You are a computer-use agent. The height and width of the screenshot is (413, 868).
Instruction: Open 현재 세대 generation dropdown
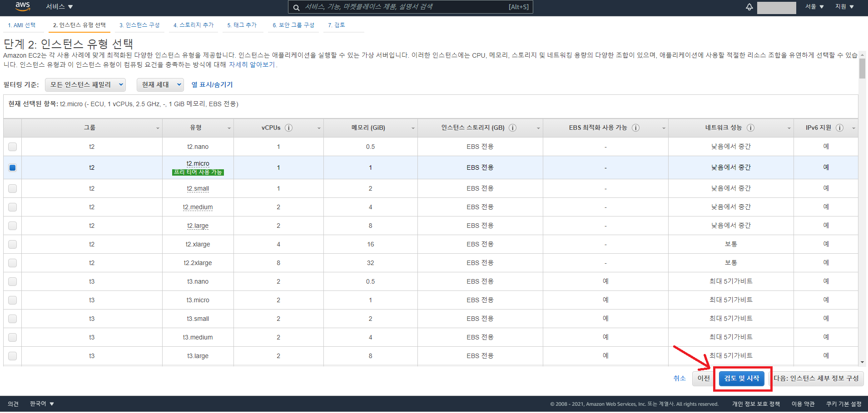(160, 84)
